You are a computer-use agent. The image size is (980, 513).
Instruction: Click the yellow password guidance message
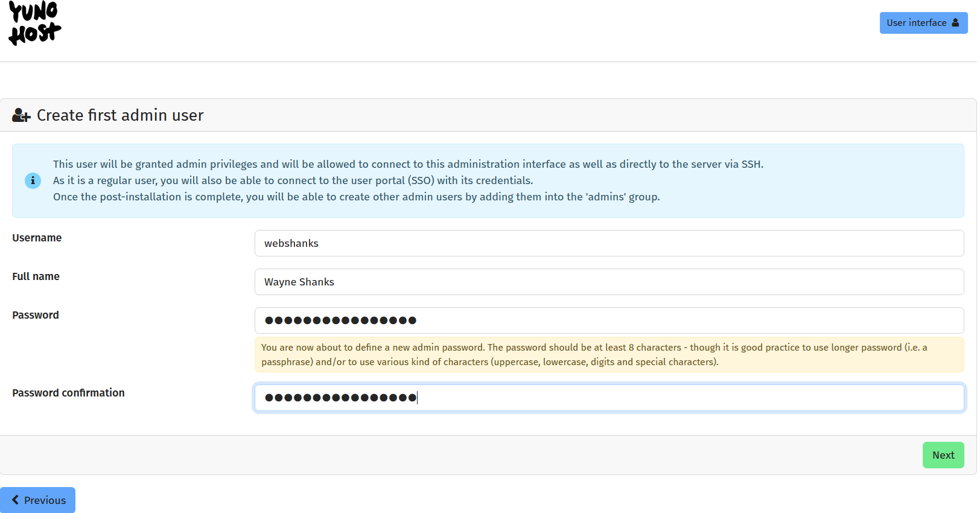click(x=609, y=355)
